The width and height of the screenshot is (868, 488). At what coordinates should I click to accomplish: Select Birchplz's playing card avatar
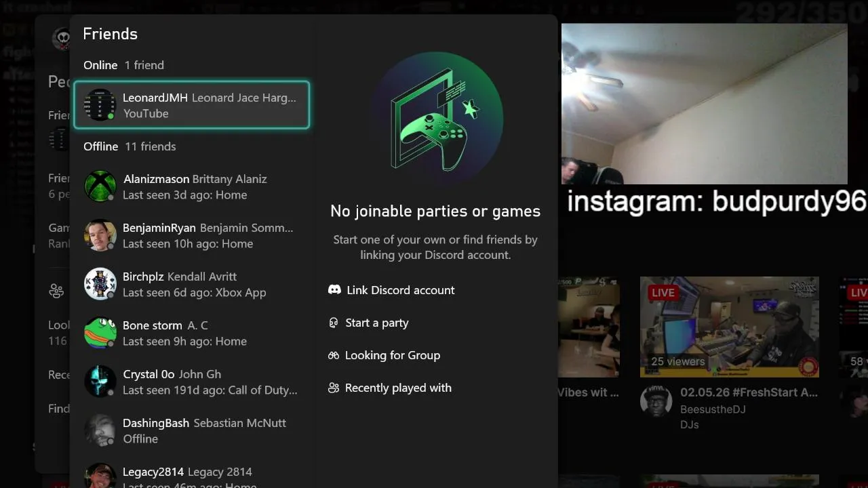pos(100,284)
